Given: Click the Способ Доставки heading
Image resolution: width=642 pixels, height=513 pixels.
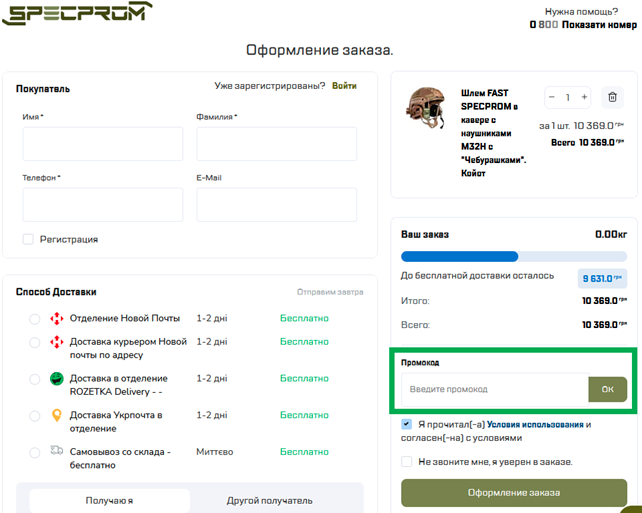Looking at the screenshot, I should click(x=56, y=292).
